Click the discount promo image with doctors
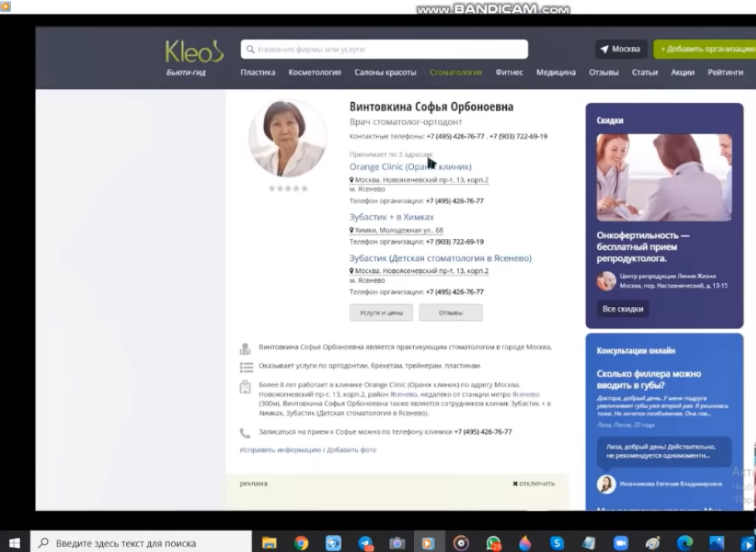This screenshot has width=756, height=552. coord(664,178)
